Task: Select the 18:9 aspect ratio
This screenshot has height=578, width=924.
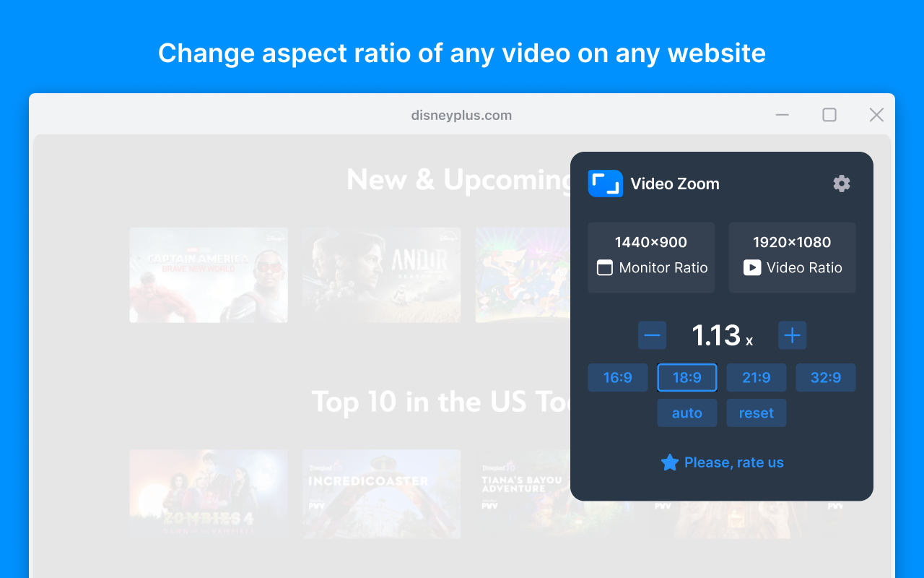Action: pyautogui.click(x=687, y=378)
